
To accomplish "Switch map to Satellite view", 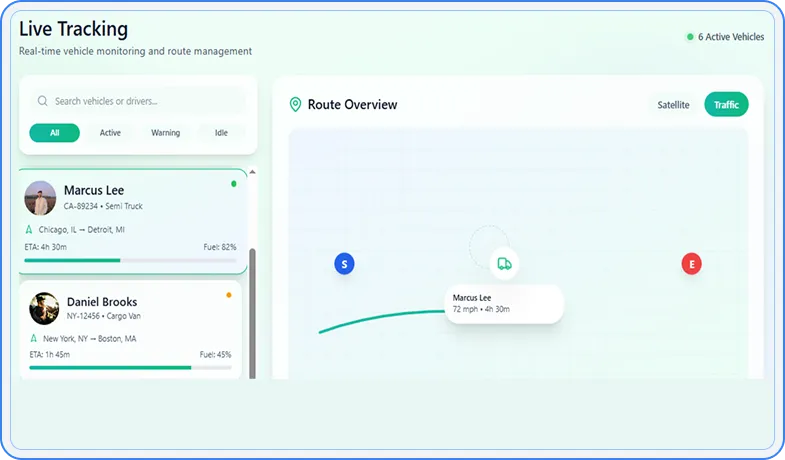I will [673, 105].
